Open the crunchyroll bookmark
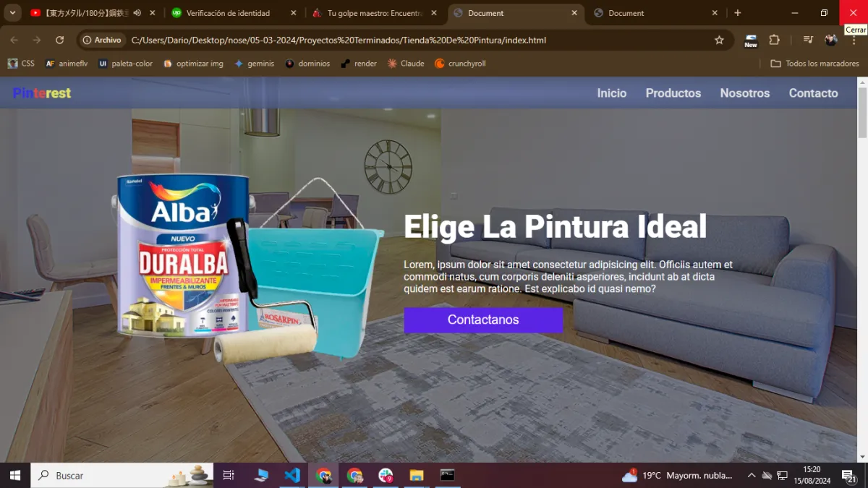868x488 pixels. click(460, 64)
